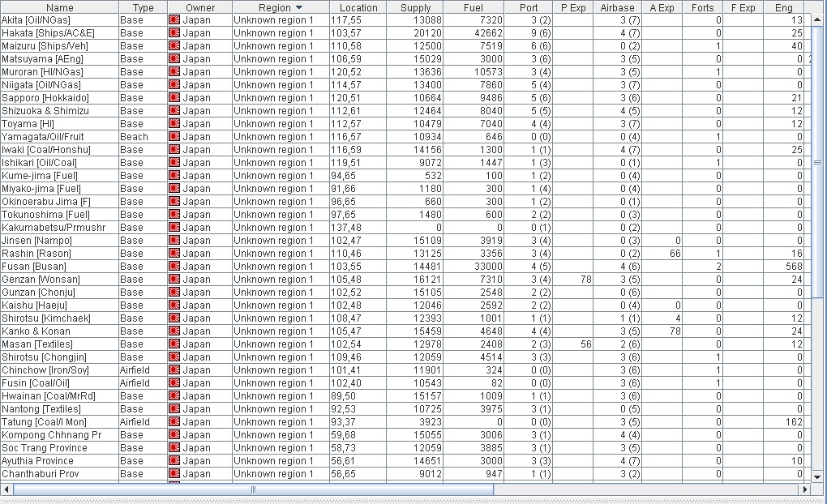Sort by Forts column header
This screenshot has width=827, height=504.
coord(702,7)
